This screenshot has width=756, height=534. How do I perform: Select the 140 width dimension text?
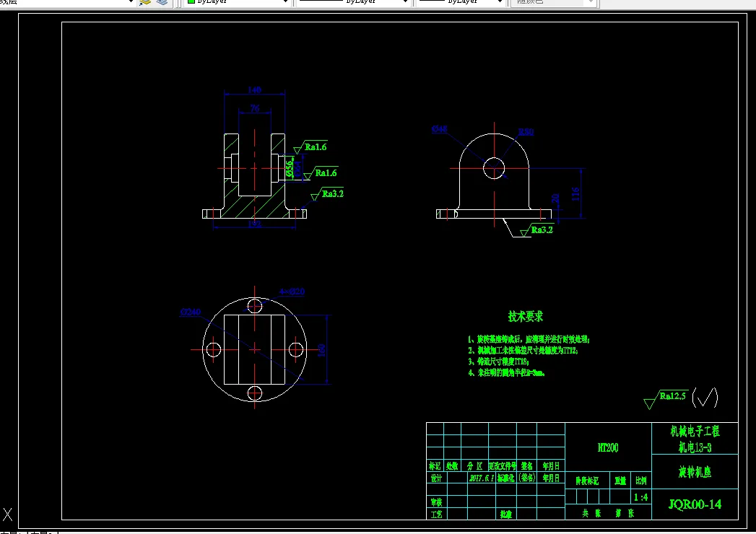pos(255,89)
